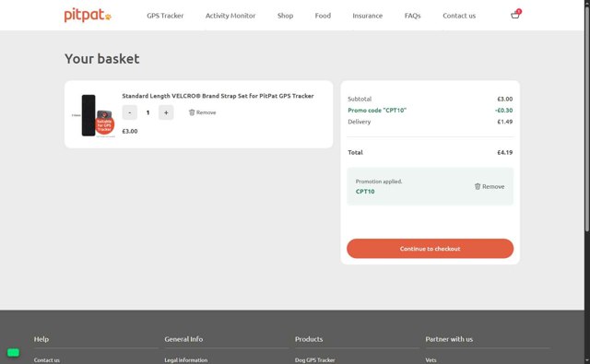Open Activity Monitor menu
Viewport: 590px width, 364px height.
pos(230,16)
